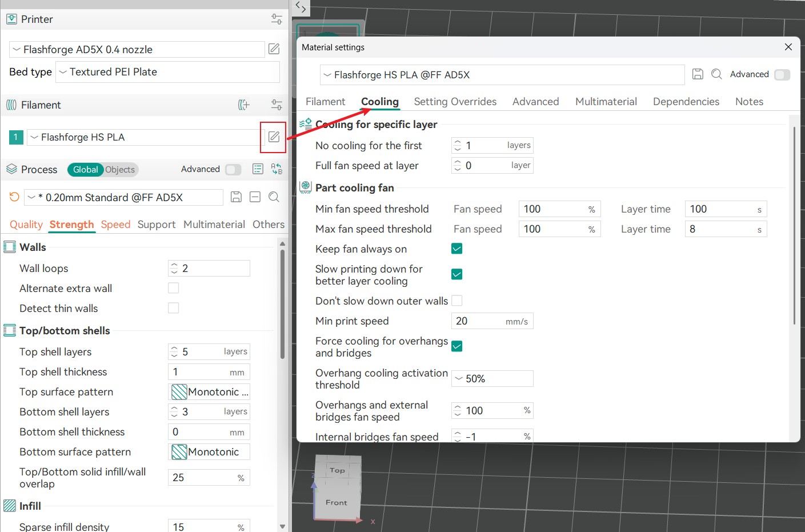Click the process search magnifier icon
The height and width of the screenshot is (532, 805).
coord(274,197)
